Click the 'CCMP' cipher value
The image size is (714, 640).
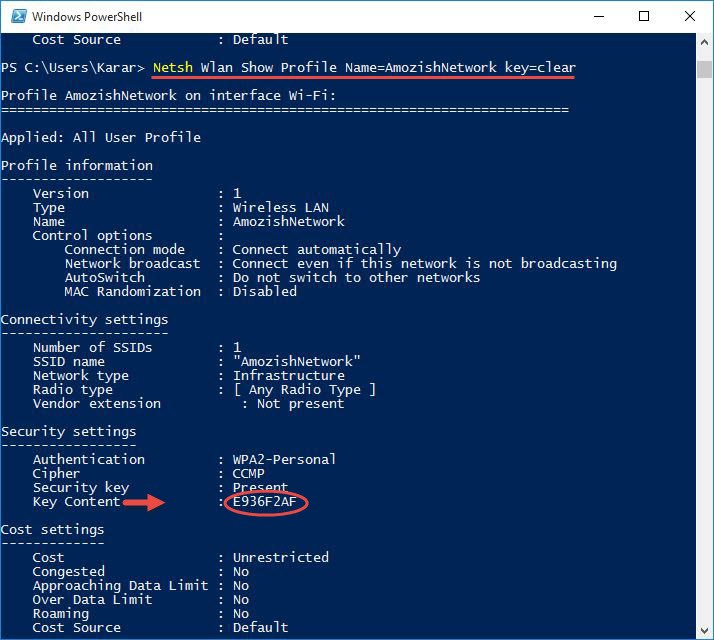pos(249,474)
